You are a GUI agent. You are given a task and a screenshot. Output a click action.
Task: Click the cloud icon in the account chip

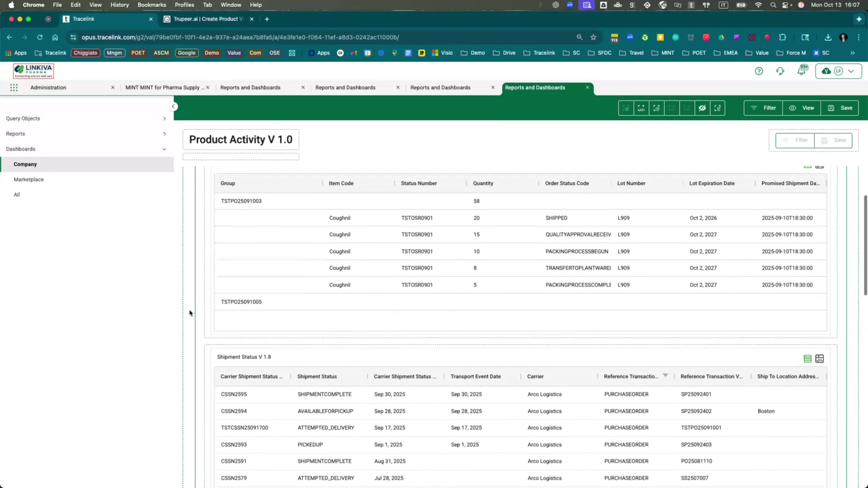[826, 71]
